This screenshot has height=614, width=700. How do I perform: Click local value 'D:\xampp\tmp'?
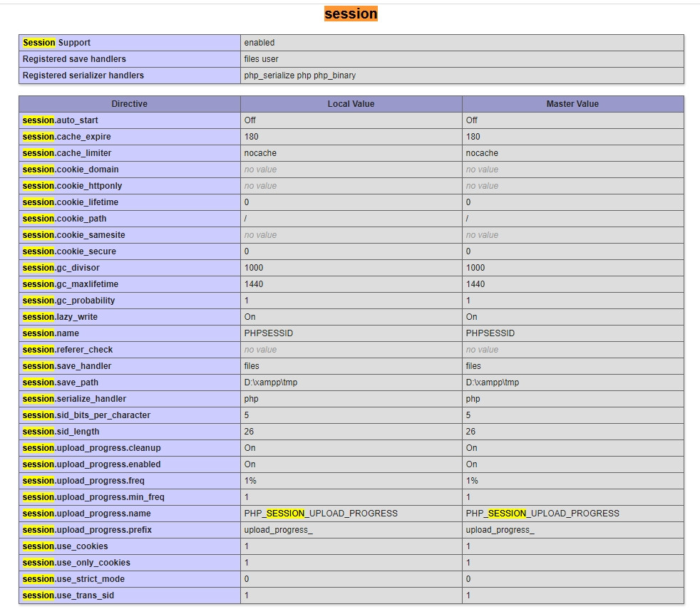[x=271, y=383]
